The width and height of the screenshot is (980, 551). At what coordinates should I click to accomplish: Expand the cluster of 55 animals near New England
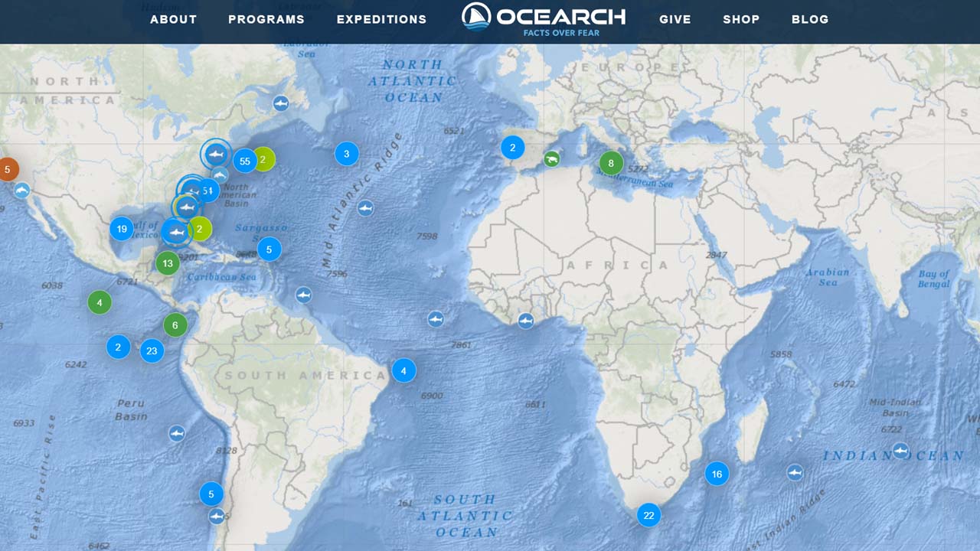click(x=245, y=161)
